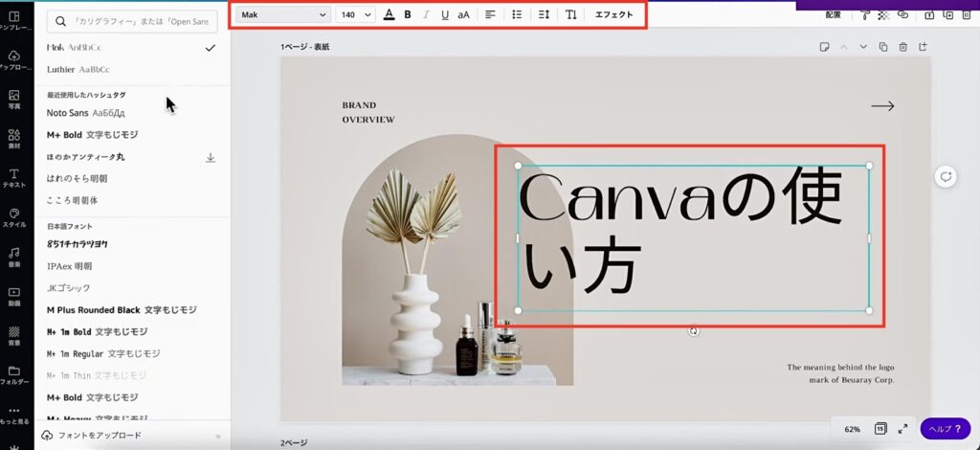The width and height of the screenshot is (980, 450).
Task: Copy style with the paint roller icon
Action: click(x=865, y=15)
